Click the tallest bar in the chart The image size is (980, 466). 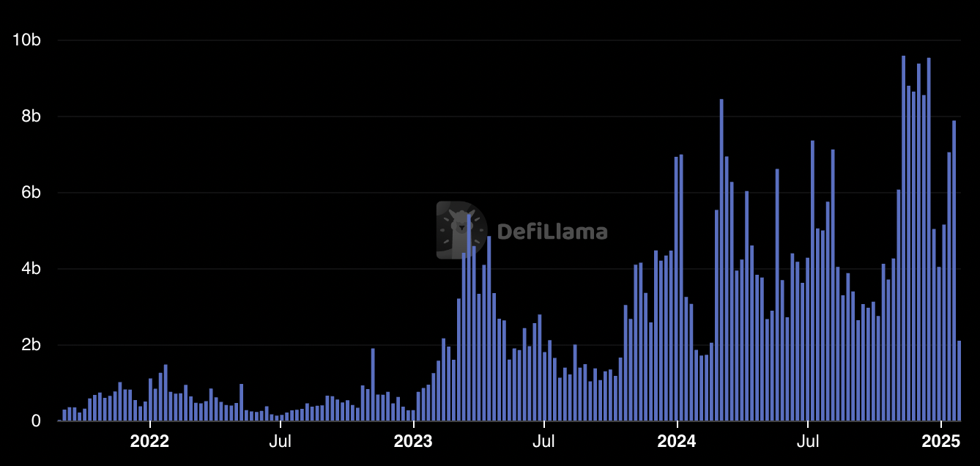click(x=903, y=238)
